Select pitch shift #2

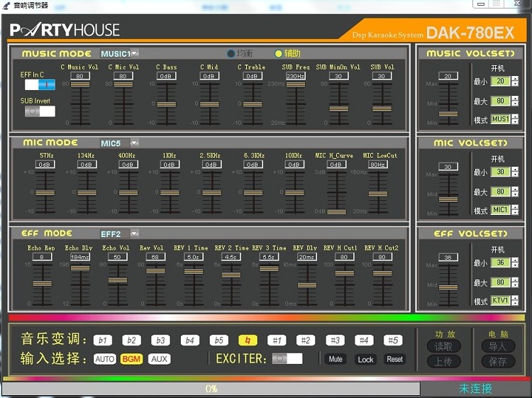[306, 341]
